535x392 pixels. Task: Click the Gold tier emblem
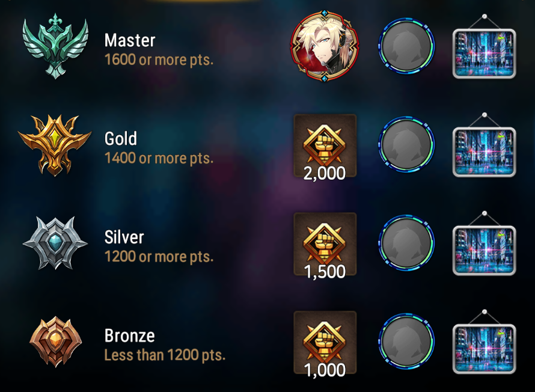pyautogui.click(x=55, y=145)
